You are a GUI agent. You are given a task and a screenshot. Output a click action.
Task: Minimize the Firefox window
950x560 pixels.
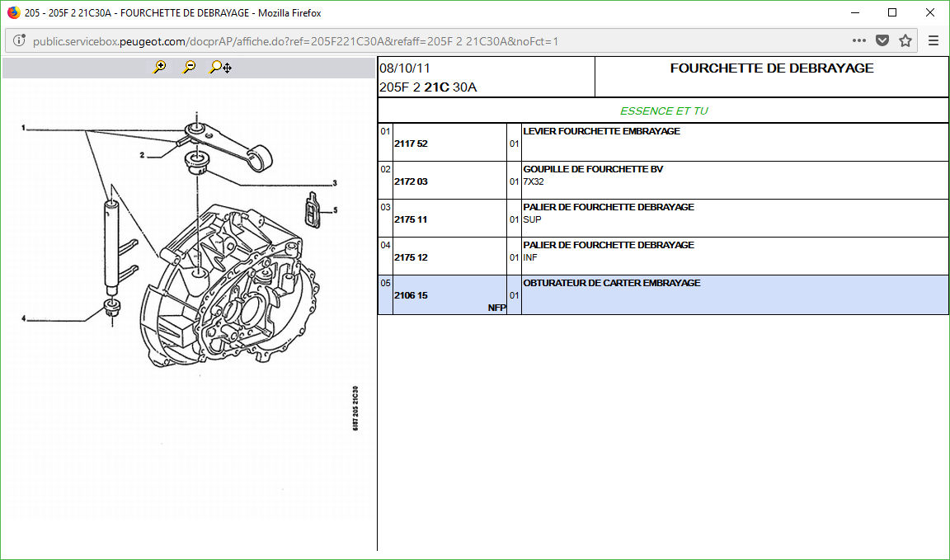pyautogui.click(x=855, y=12)
